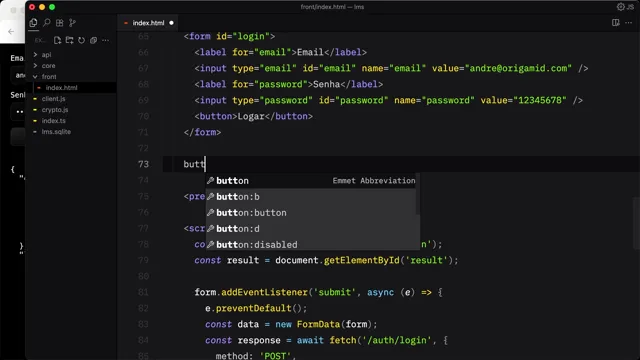
Task: Choose the 'button:d' suggestion
Action: 311,228
